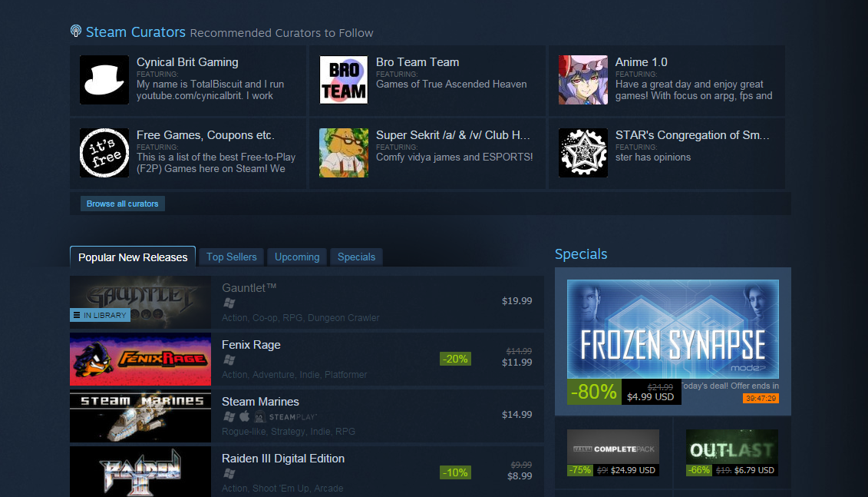Click the Steam Curators broadcast icon
868x497 pixels.
click(x=76, y=31)
